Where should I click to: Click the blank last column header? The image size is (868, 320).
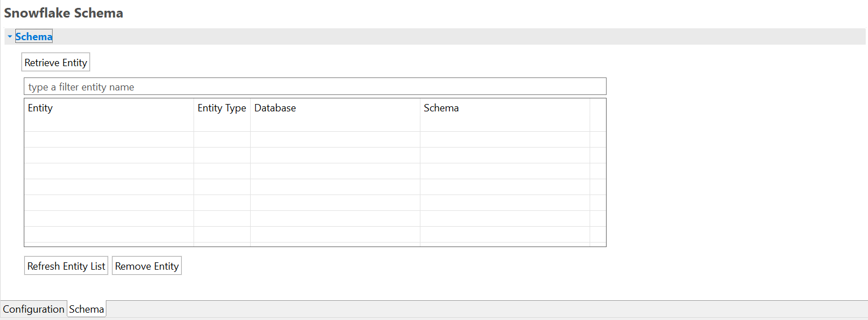[x=598, y=108]
